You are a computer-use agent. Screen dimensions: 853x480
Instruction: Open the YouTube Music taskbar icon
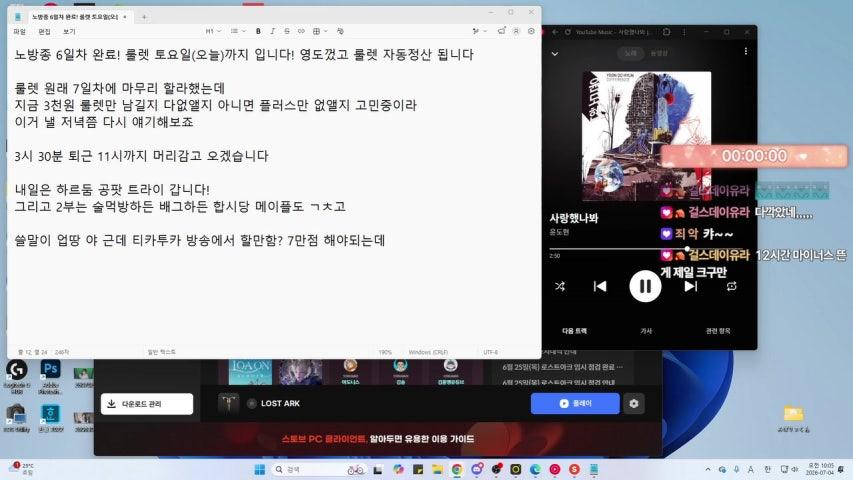[x=555, y=469]
